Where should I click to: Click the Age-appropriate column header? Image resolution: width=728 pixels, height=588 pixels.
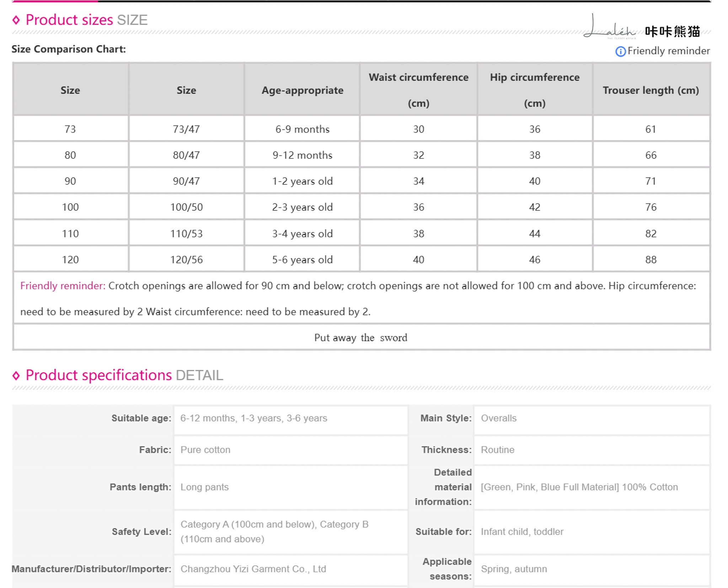click(x=302, y=90)
